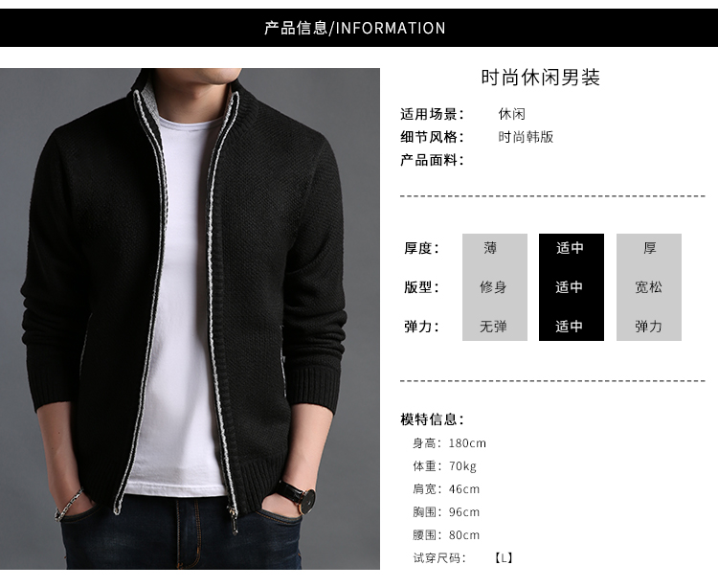Select the highlighted 适中 thickness option

570,248
